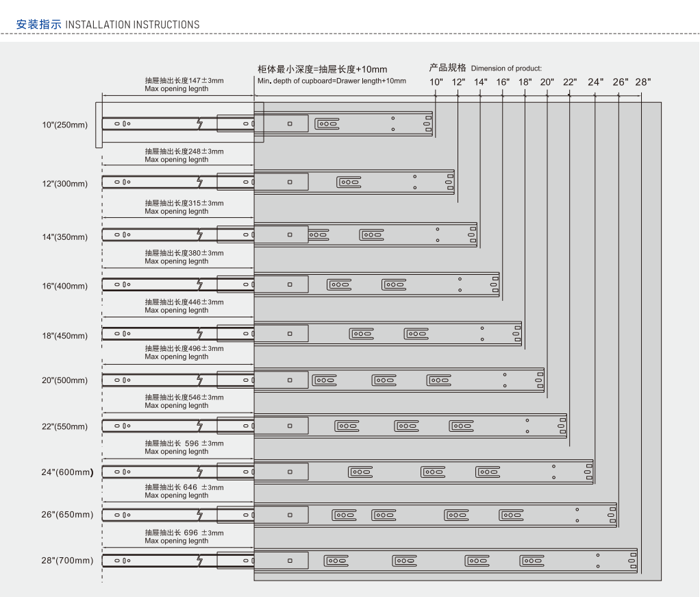
Task: Select the 248±3mm max opening length text
Action: tap(184, 155)
